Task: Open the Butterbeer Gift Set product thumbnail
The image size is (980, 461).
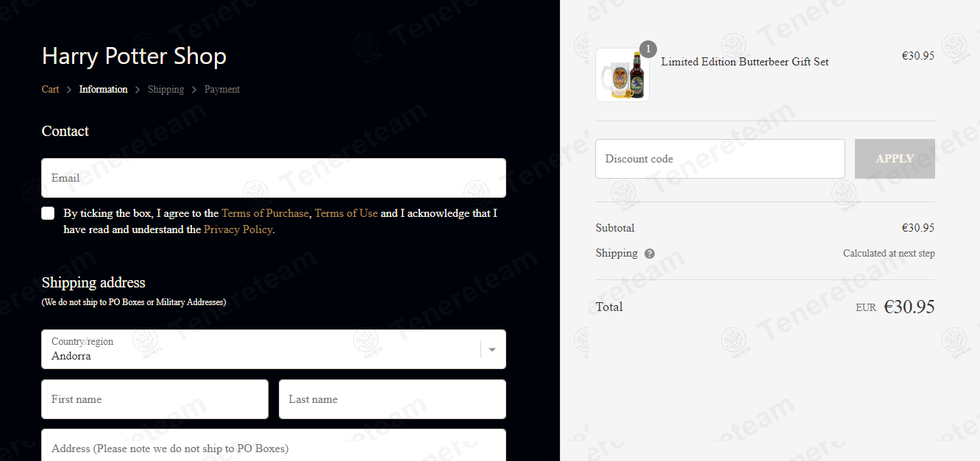Action: coord(622,75)
